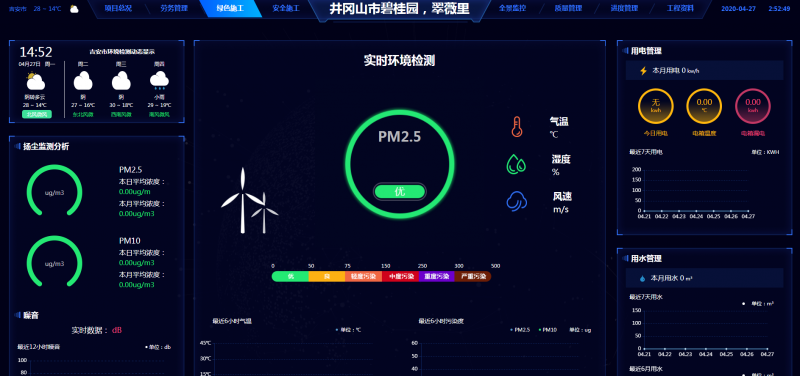The width and height of the screenshot is (800, 376).
Task: Click the green 优 status button
Action: tap(399, 191)
